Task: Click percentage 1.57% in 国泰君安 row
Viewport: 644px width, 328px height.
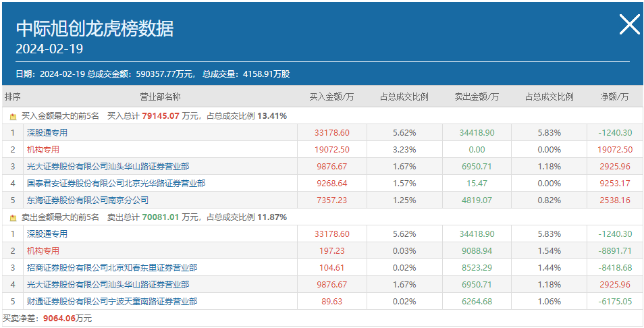Action: point(404,183)
